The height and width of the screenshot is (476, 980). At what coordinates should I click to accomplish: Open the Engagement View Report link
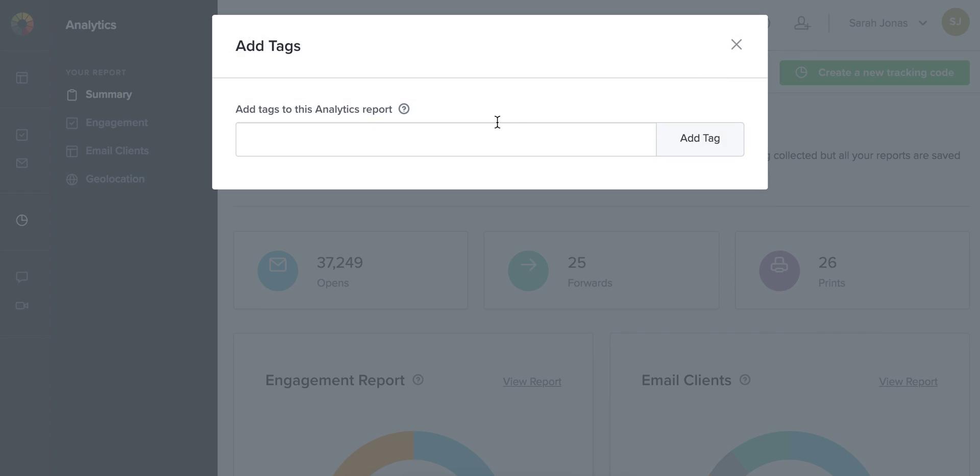tap(531, 382)
